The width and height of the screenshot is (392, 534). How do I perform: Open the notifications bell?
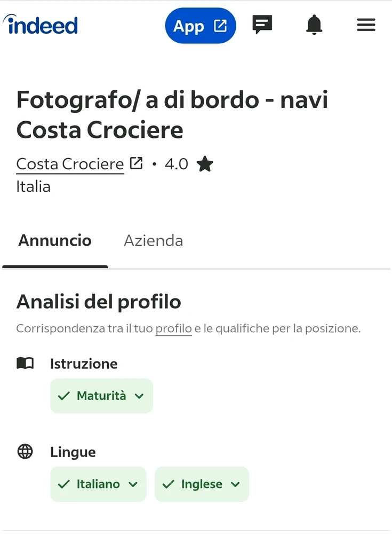314,25
